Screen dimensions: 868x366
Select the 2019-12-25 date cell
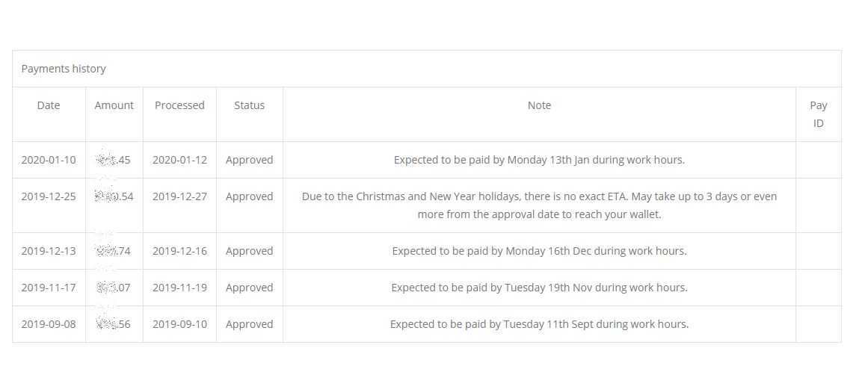(x=49, y=196)
